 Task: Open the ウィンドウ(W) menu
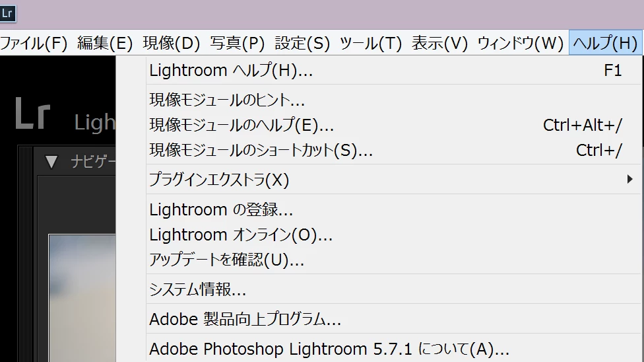pyautogui.click(x=521, y=43)
